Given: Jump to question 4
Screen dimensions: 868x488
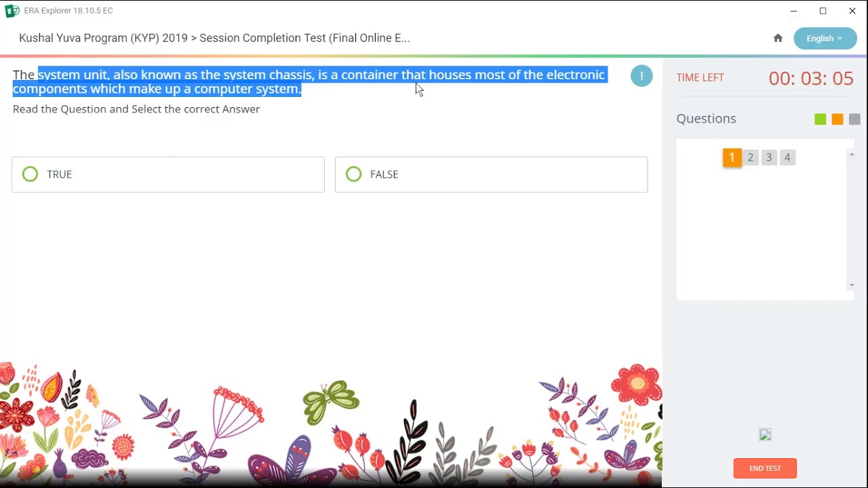Looking at the screenshot, I should pos(787,157).
